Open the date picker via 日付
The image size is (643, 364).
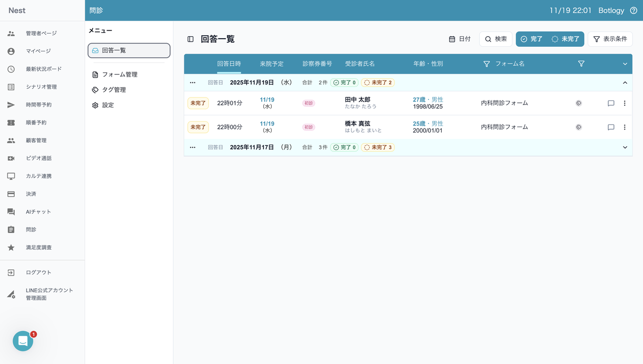460,39
